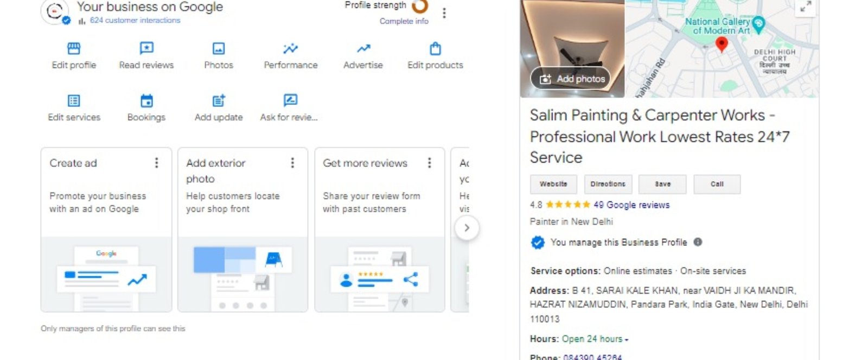Open the business phone number link
The height and width of the screenshot is (360, 868).
pos(592,357)
